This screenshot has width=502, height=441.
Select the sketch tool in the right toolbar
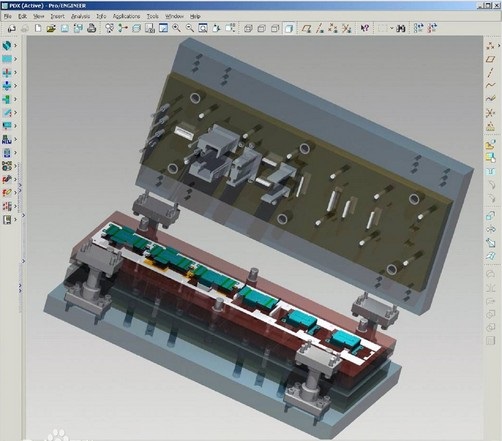490,99
